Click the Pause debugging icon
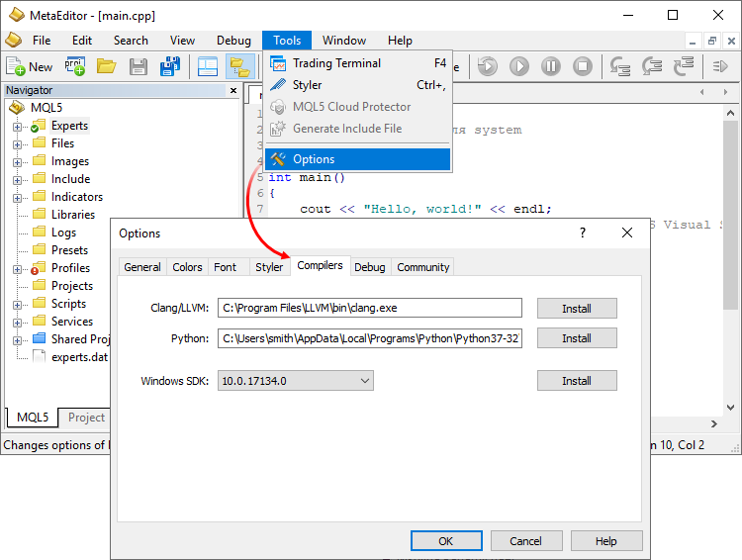The image size is (742, 560). 551,66
